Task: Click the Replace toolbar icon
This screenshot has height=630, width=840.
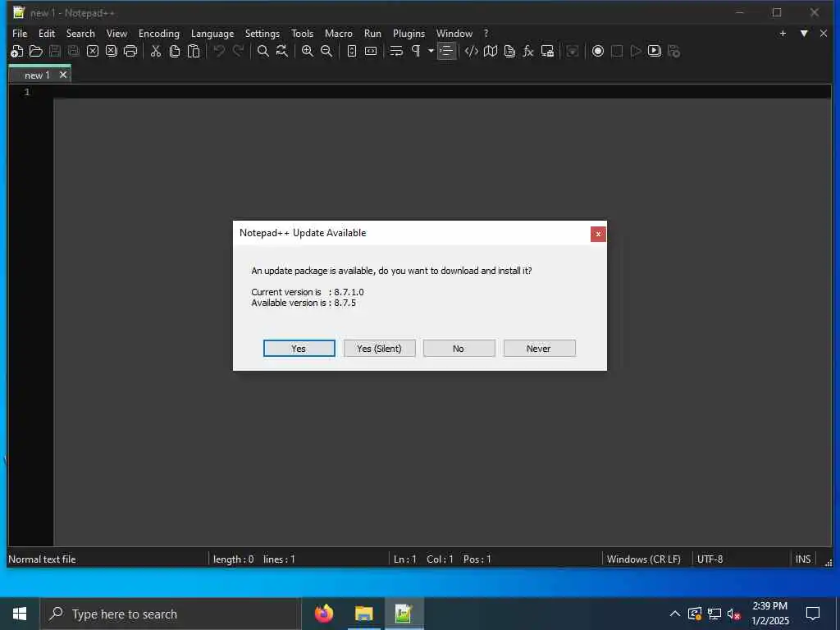Action: 282,52
